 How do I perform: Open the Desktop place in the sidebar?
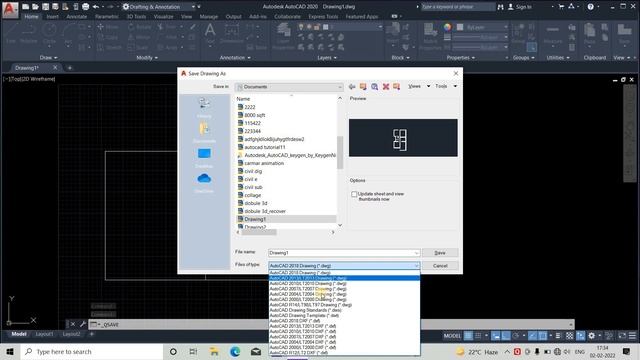(204, 158)
